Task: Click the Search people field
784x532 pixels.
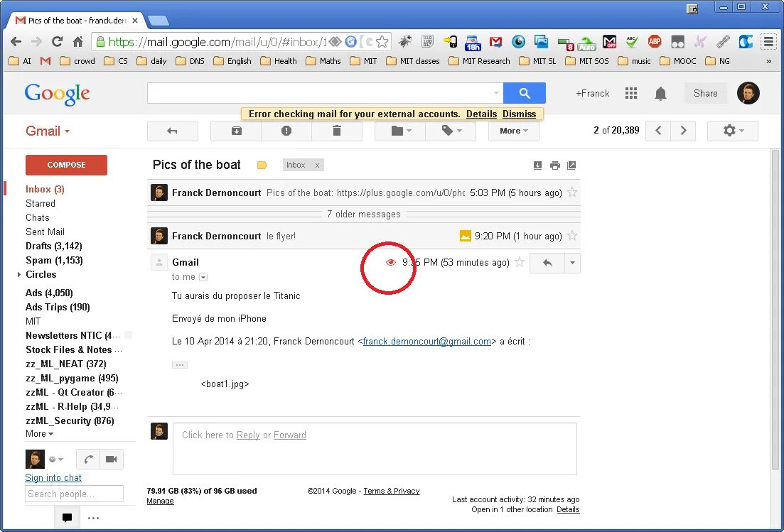Action: 74,494
